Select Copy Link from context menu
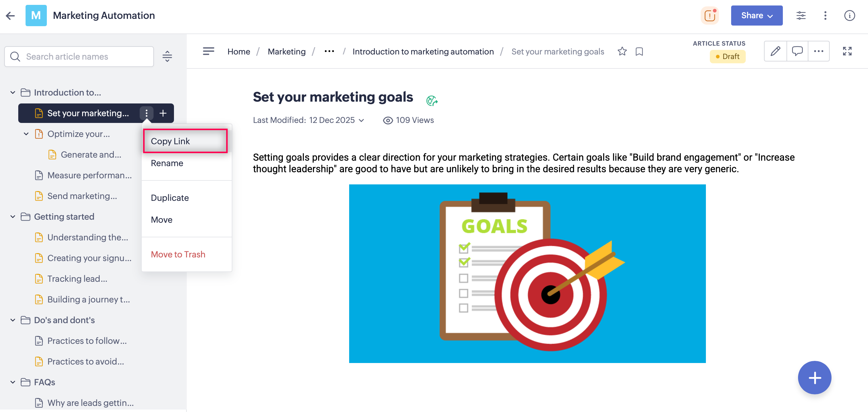The image size is (868, 412). click(x=185, y=141)
